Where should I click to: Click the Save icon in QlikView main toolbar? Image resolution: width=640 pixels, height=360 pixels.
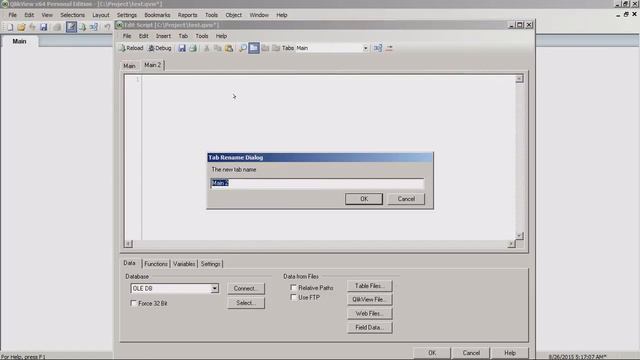point(43,27)
